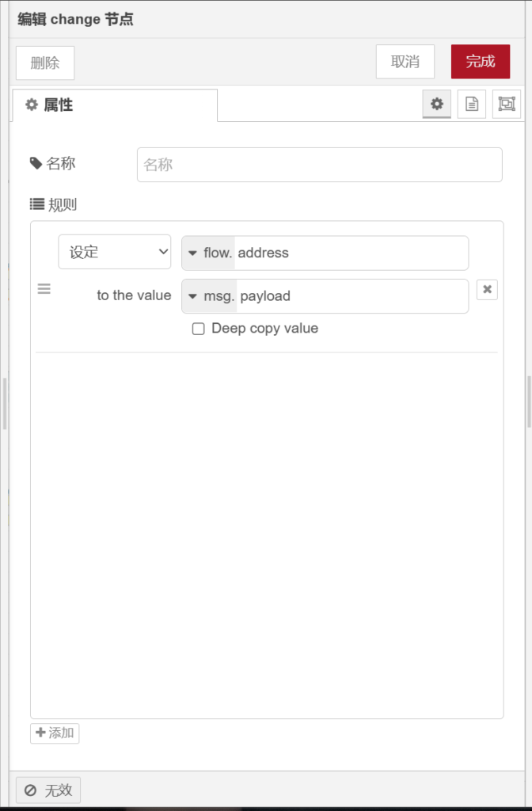Remove rule with x button
Viewport: 532px width, 811px height.
point(487,290)
